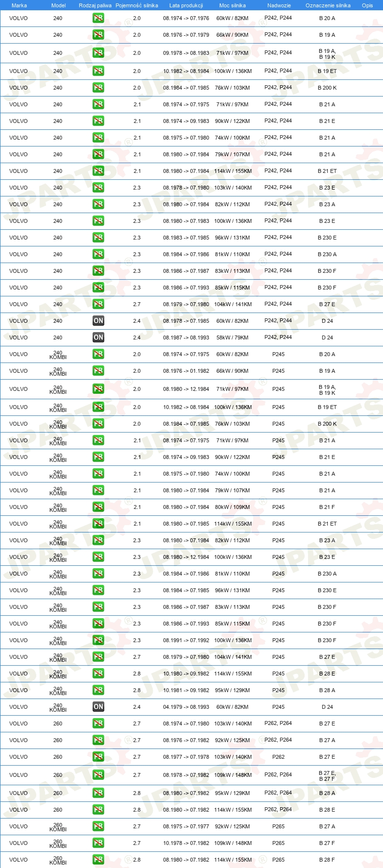Click the '08.1977 -> 07.1978' production years cell

(186, 757)
